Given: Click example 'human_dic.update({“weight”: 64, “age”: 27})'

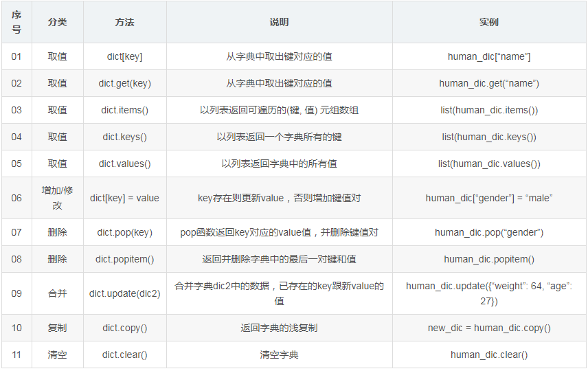Looking at the screenshot, I should click(489, 294).
